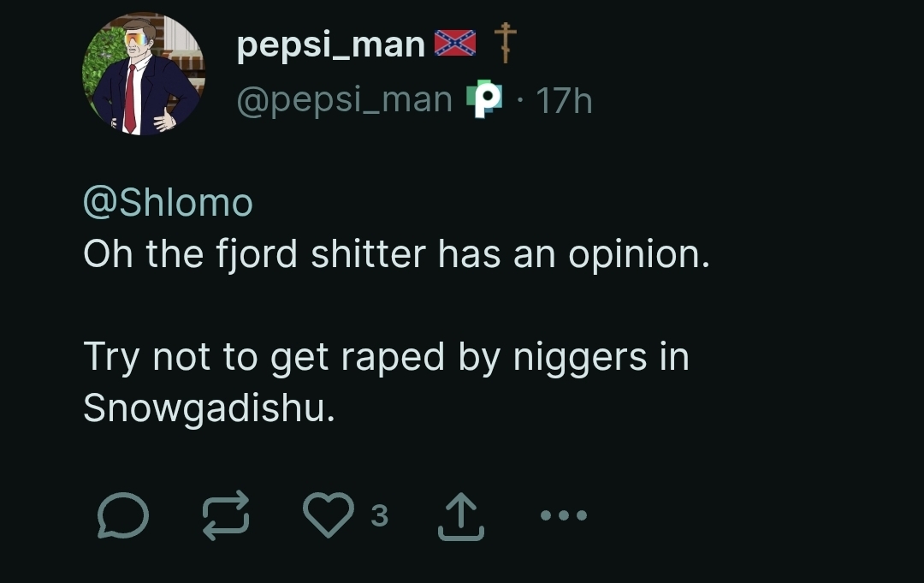Open the reply speech bubble icon

[122, 515]
